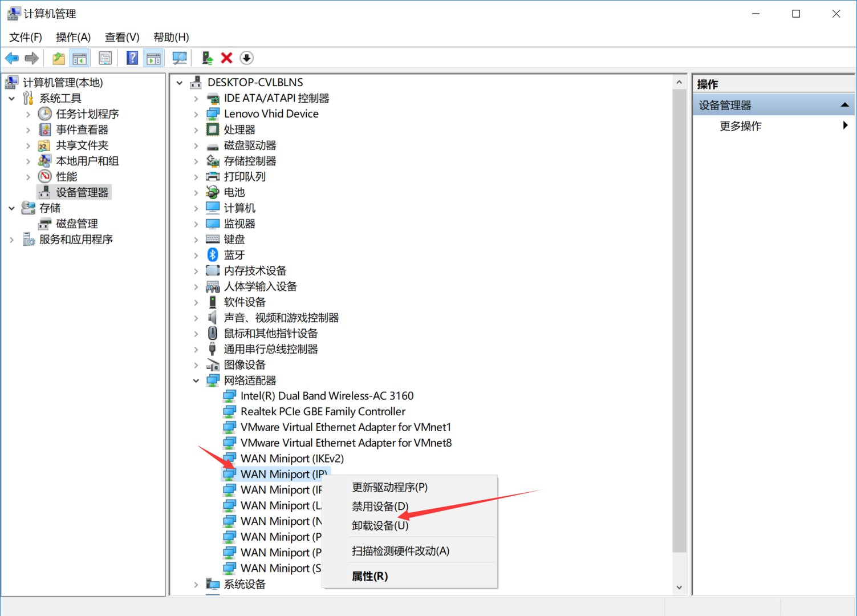857x616 pixels.
Task: Click 更多操作 in the actions pane
Action: point(740,126)
